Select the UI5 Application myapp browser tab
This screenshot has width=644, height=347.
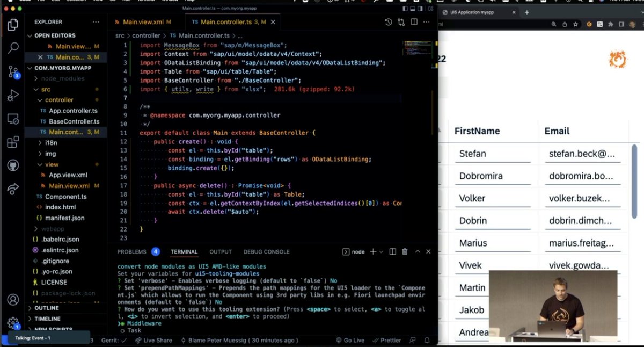(x=479, y=12)
